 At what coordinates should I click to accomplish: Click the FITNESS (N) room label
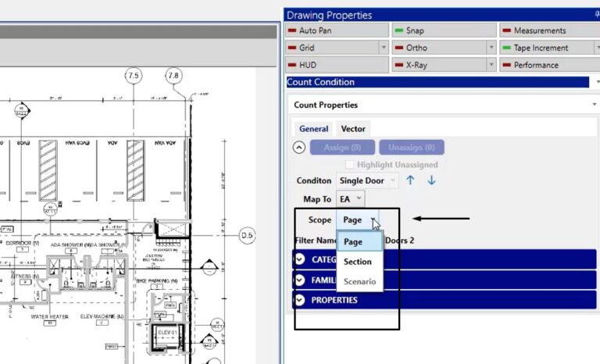25,276
